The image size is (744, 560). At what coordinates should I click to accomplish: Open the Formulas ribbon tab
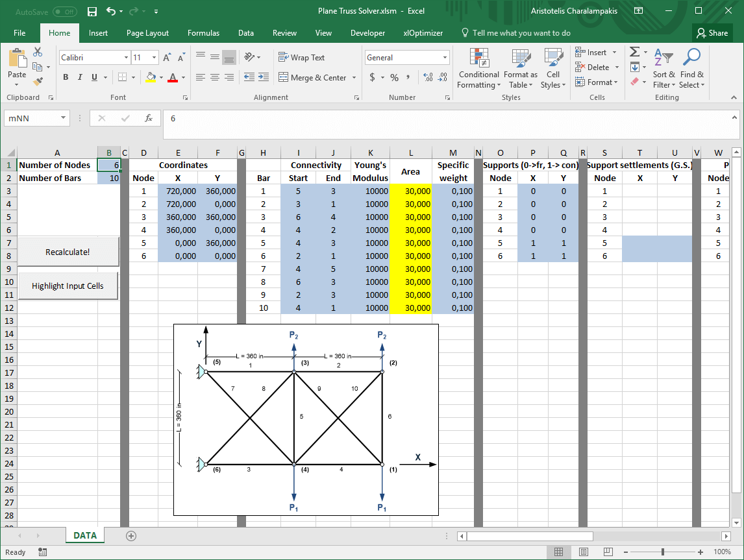click(203, 33)
